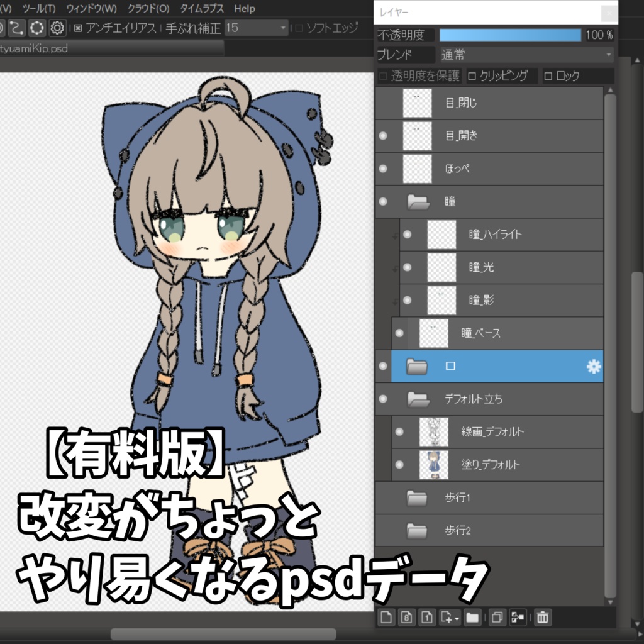Create a new color layer
The width and height of the screenshot is (644, 644).
(x=387, y=618)
